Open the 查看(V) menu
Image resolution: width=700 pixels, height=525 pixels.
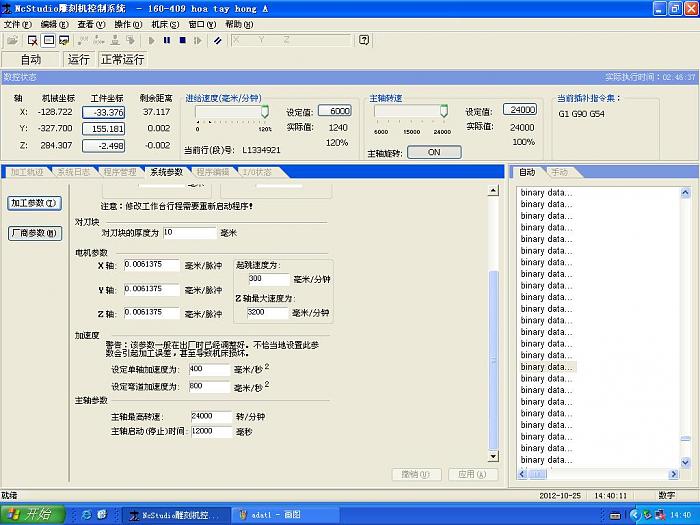coord(91,25)
